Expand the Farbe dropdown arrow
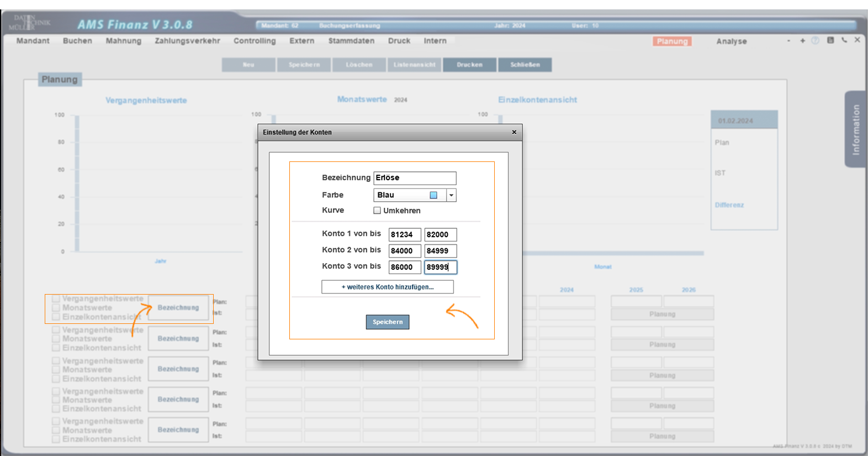This screenshot has width=868, height=456. (x=451, y=195)
